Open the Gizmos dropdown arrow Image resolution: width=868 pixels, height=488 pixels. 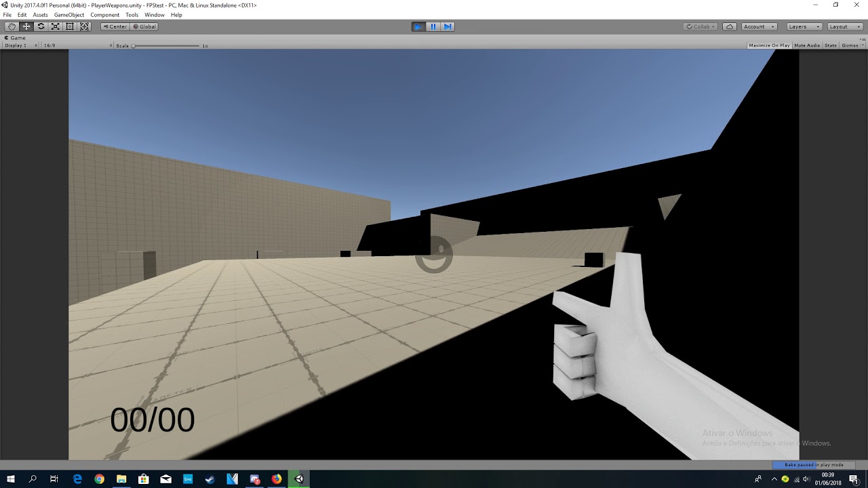[862, 45]
